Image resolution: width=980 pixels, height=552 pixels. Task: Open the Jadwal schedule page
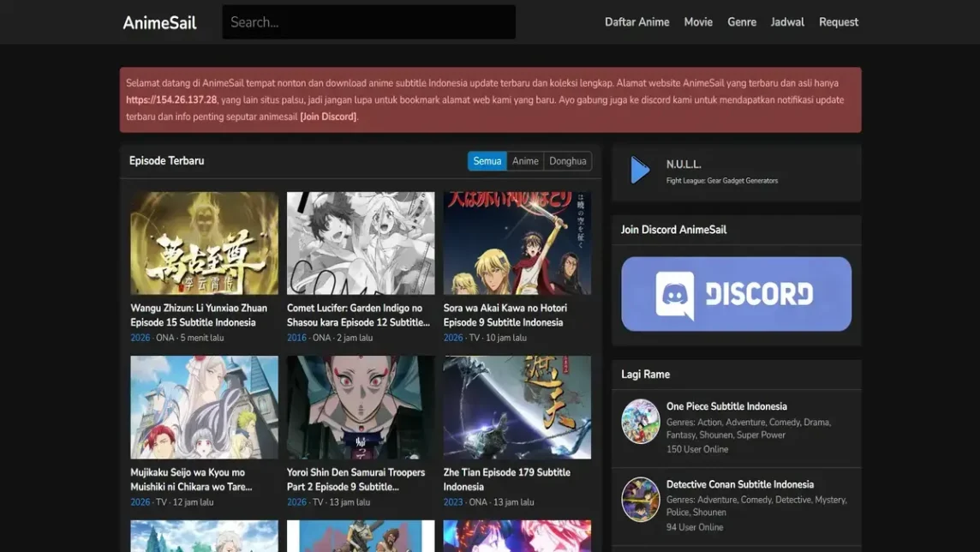point(787,22)
